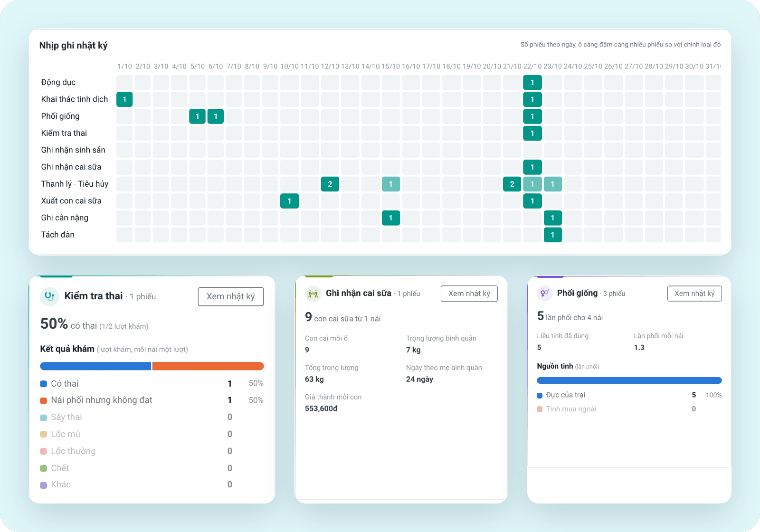Click the orange Nái phối nhưng không đạt swatch
This screenshot has width=760, height=532.
[x=44, y=400]
